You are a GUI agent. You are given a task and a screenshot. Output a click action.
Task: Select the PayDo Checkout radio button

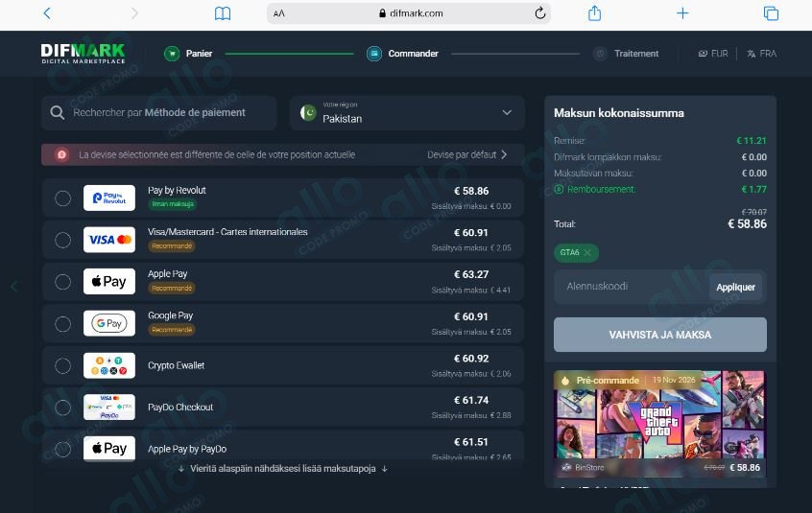(62, 408)
